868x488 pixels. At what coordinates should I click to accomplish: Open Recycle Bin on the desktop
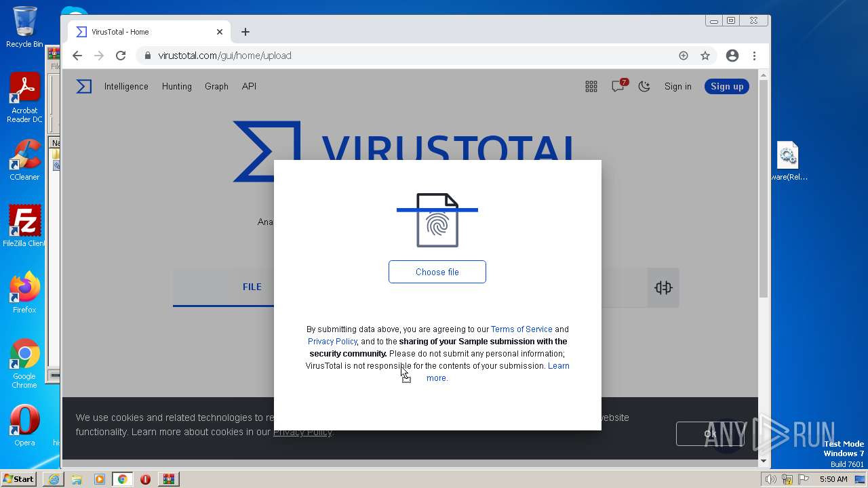(x=24, y=27)
